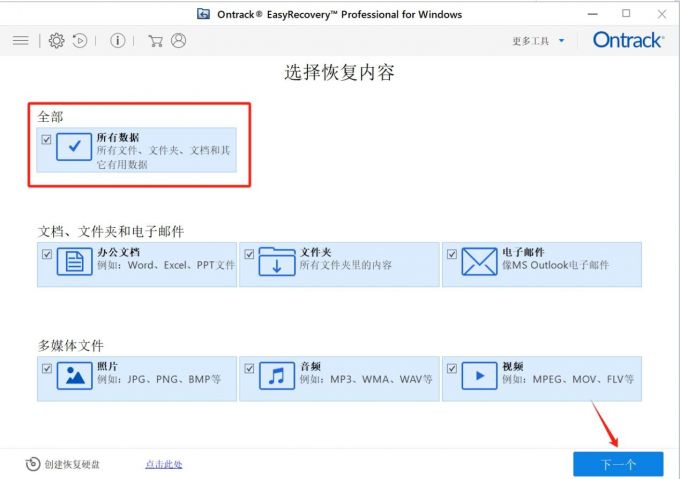Click the MP3、WMA、WAV description
This screenshot has height=479, width=680.
366,379
